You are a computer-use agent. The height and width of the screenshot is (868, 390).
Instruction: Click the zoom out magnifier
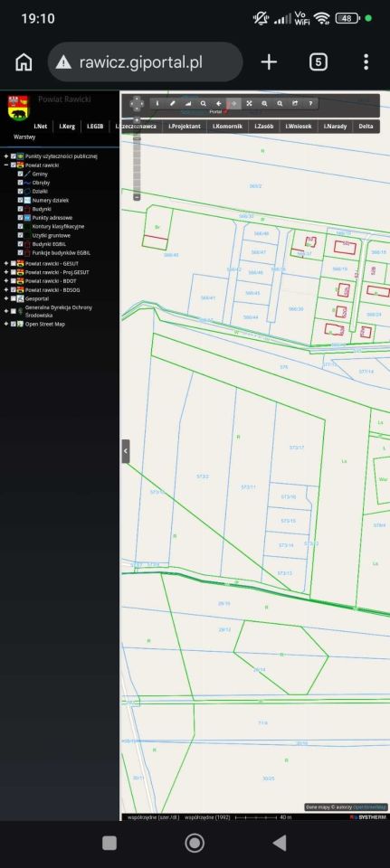point(280,103)
